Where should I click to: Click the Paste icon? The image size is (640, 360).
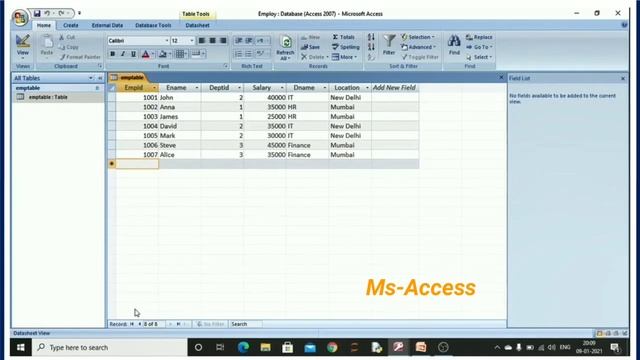(x=47, y=41)
